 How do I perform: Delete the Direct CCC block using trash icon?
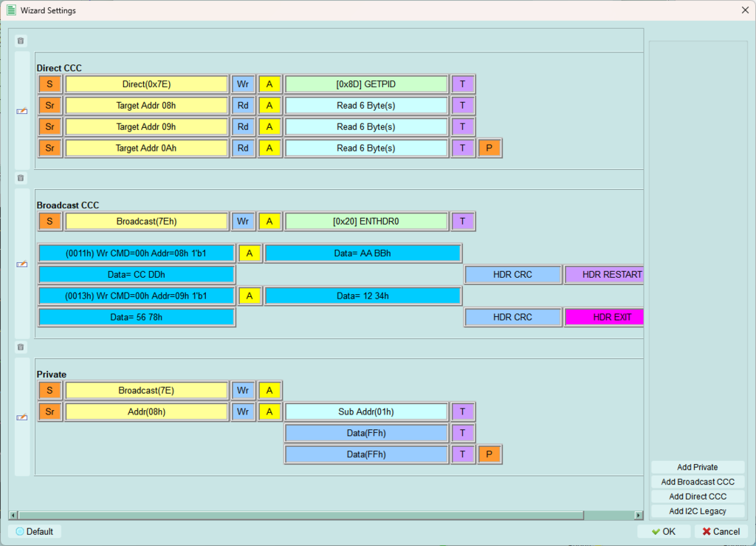[x=21, y=41]
